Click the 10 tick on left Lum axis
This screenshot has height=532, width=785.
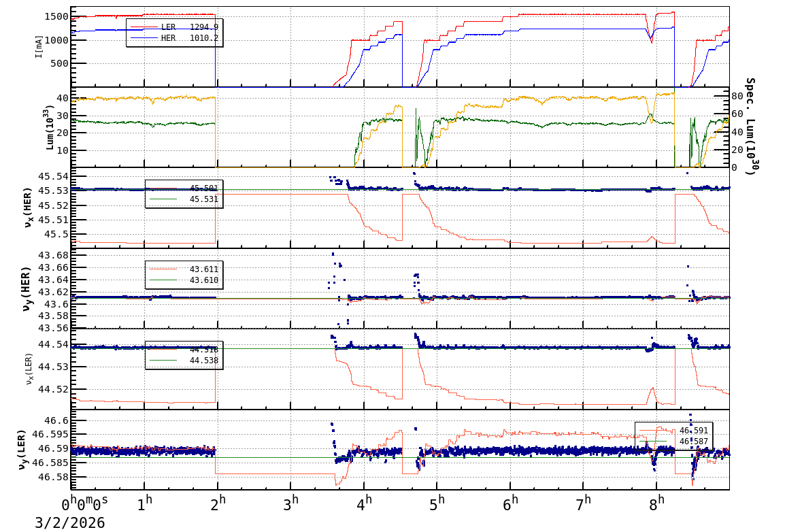tap(63, 150)
